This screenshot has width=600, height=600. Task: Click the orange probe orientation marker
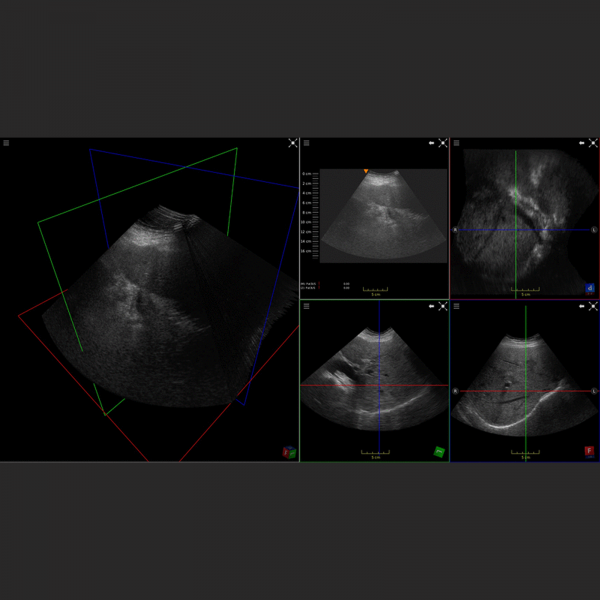click(x=366, y=172)
